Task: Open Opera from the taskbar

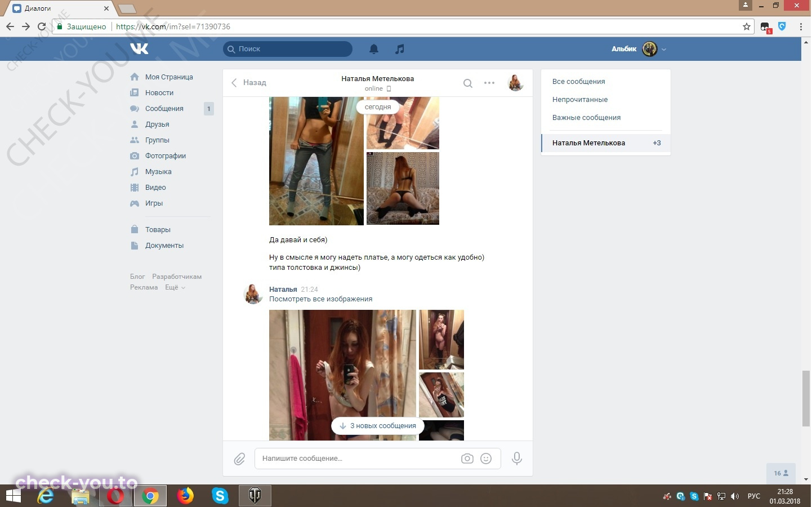Action: [115, 496]
